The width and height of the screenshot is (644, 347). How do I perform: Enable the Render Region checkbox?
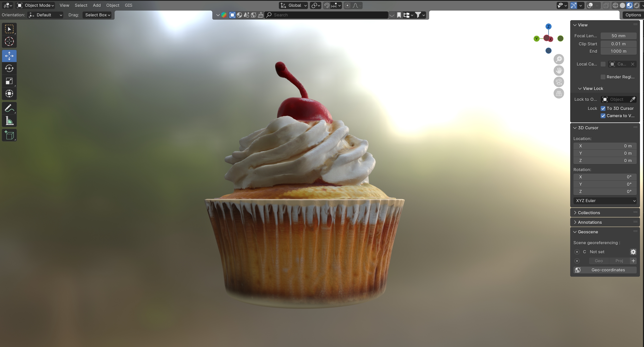(603, 77)
